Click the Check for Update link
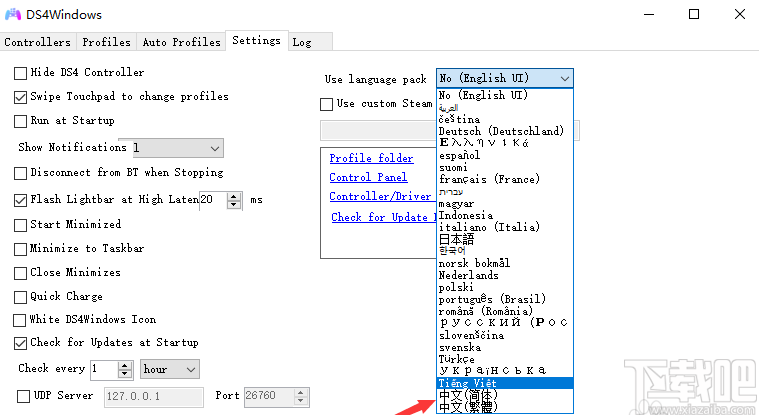 [x=383, y=217]
